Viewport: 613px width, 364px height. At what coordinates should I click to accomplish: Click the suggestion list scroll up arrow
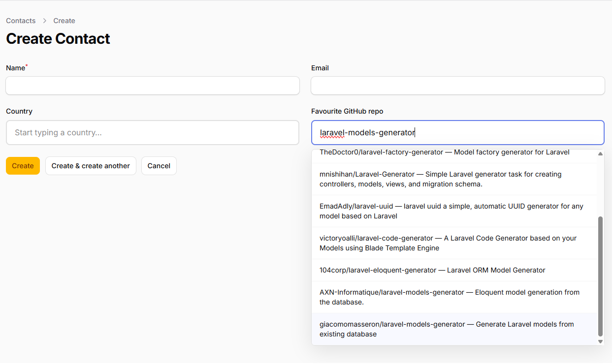click(600, 153)
